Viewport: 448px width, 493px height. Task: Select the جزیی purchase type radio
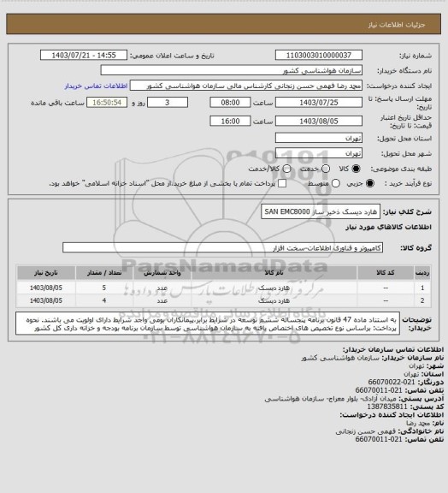coord(370,183)
